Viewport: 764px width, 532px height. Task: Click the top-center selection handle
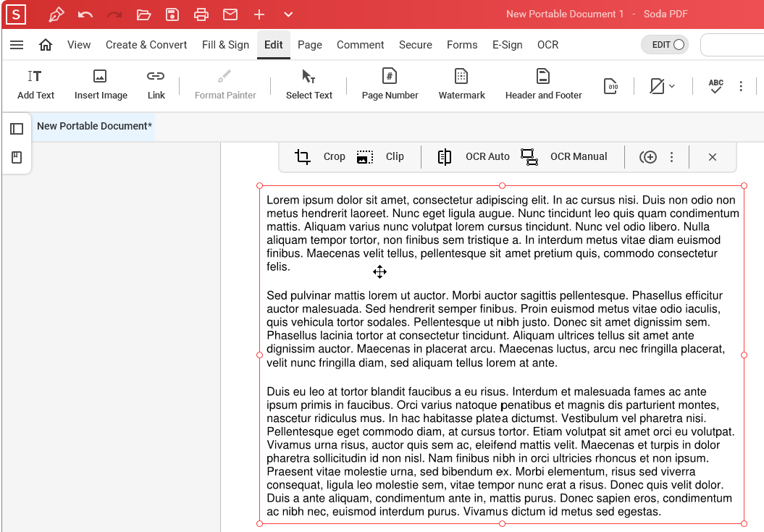pyautogui.click(x=502, y=185)
